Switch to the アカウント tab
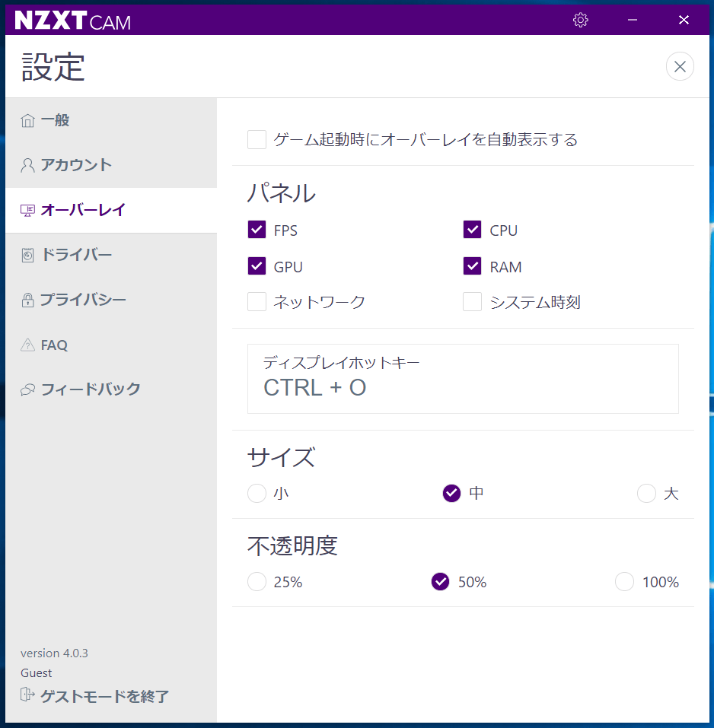 coord(111,165)
